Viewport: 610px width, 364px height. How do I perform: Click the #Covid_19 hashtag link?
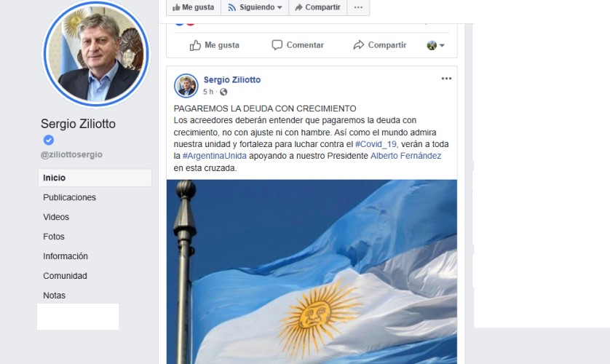click(376, 144)
